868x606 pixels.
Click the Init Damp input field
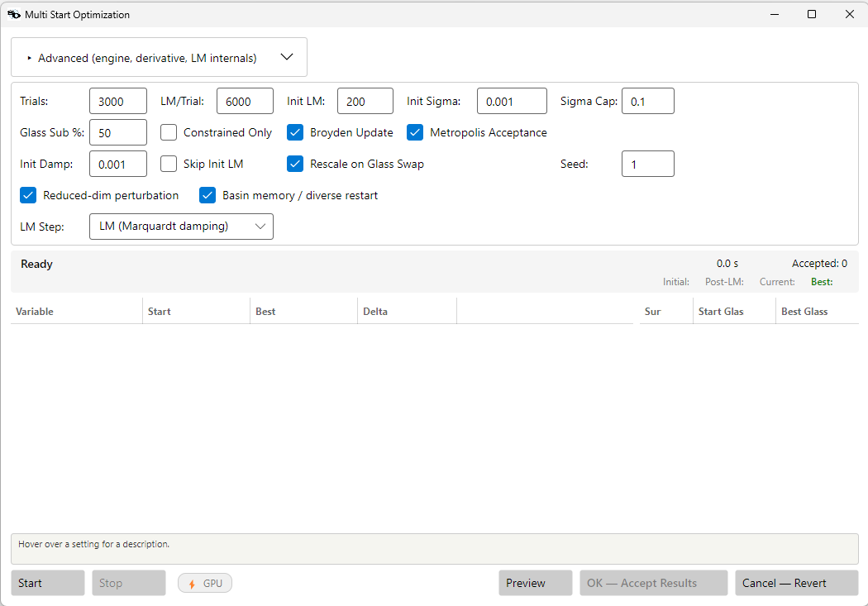[118, 164]
